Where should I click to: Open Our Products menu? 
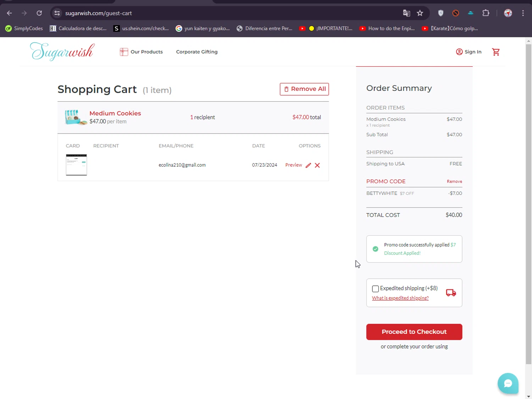(146, 52)
